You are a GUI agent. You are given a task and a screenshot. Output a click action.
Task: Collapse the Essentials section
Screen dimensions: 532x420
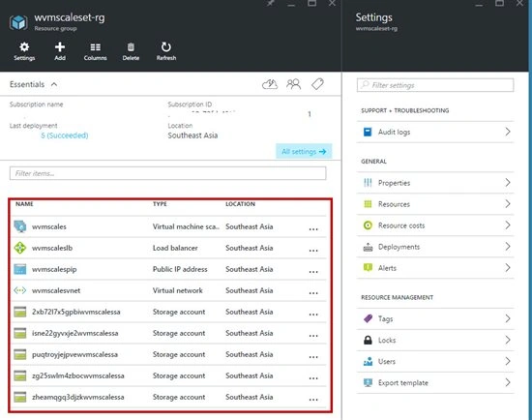[54, 84]
